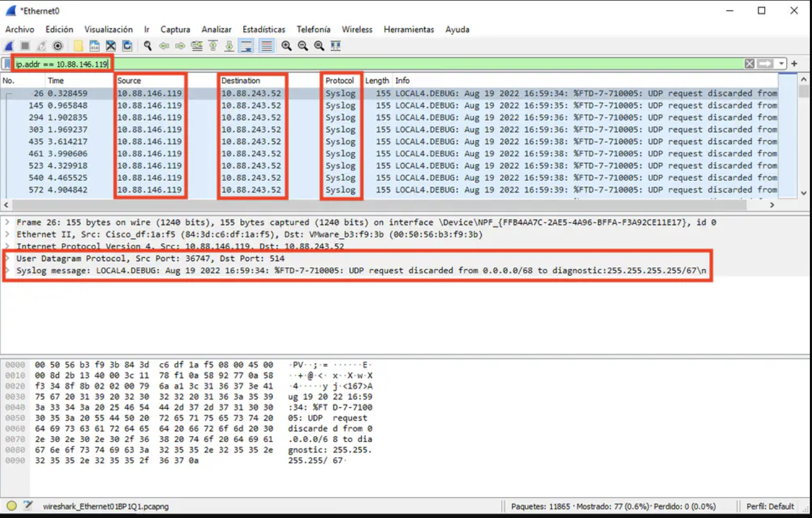
Task: Toggle packet list colorization
Action: pos(266,47)
